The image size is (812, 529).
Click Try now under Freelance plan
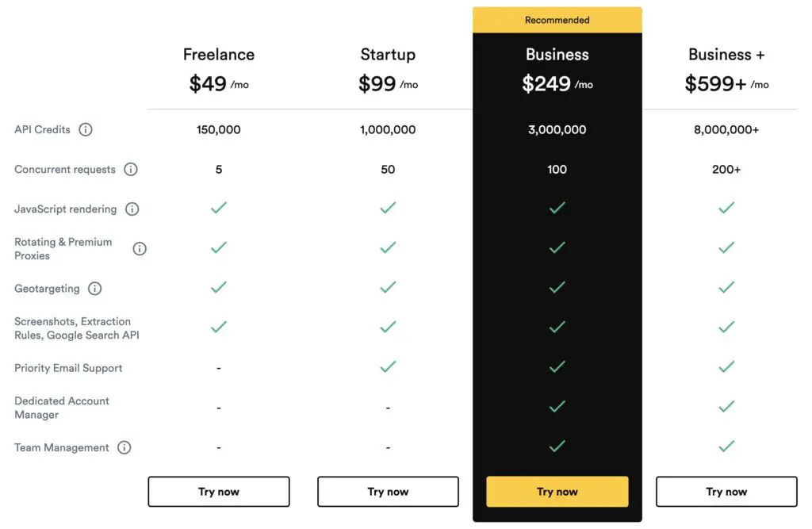point(219,492)
